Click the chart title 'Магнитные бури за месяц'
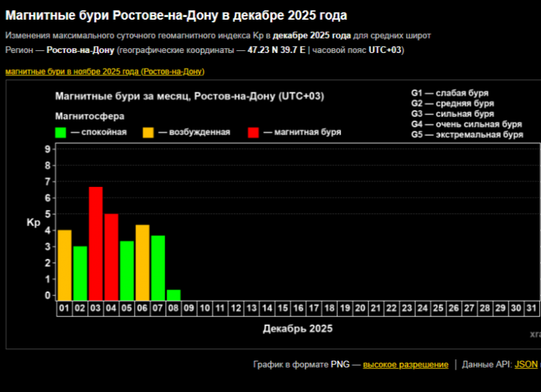 click(x=189, y=96)
